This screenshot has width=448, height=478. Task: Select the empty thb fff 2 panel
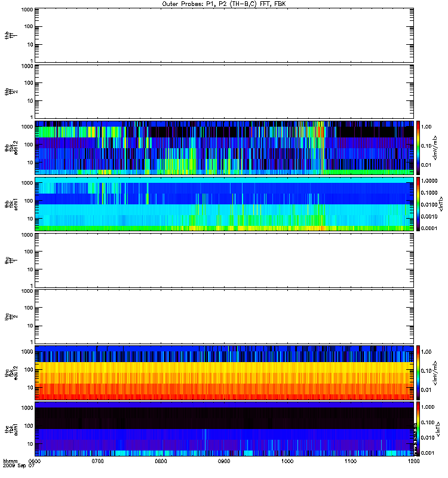pyautogui.click(x=224, y=91)
